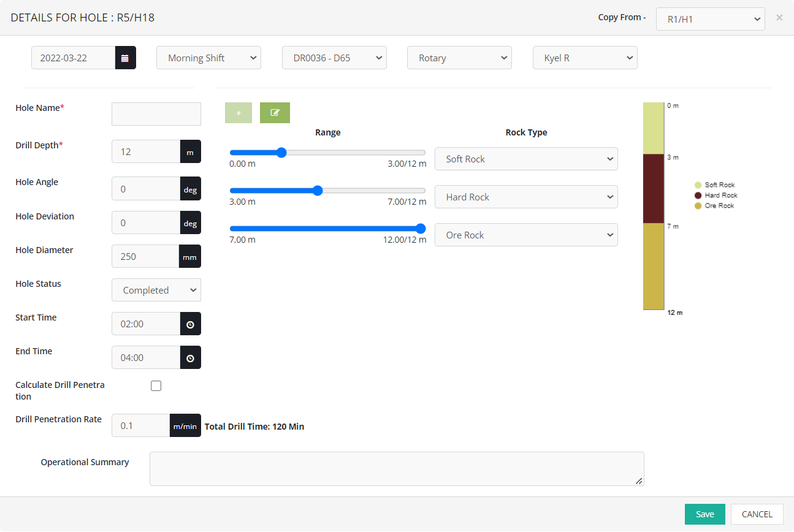Open the Hole Status Completed dropdown
This screenshot has height=532, width=794.
(x=156, y=291)
